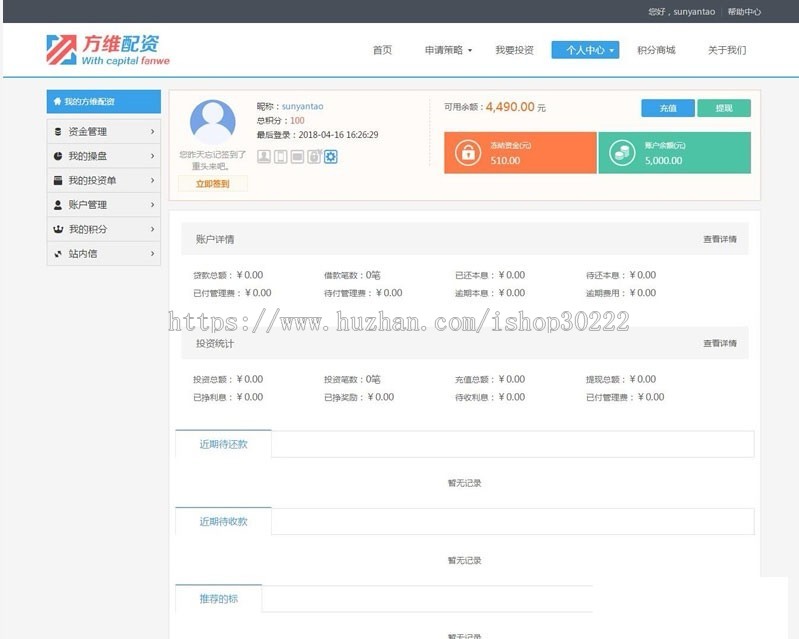The width and height of the screenshot is (799, 639).
Task: Click the pie chart icon for 我的操盘
Action: point(58,156)
